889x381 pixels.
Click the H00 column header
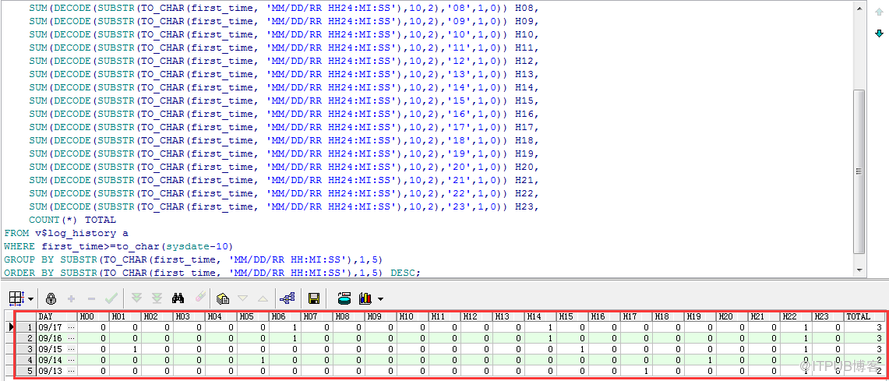tap(92, 316)
